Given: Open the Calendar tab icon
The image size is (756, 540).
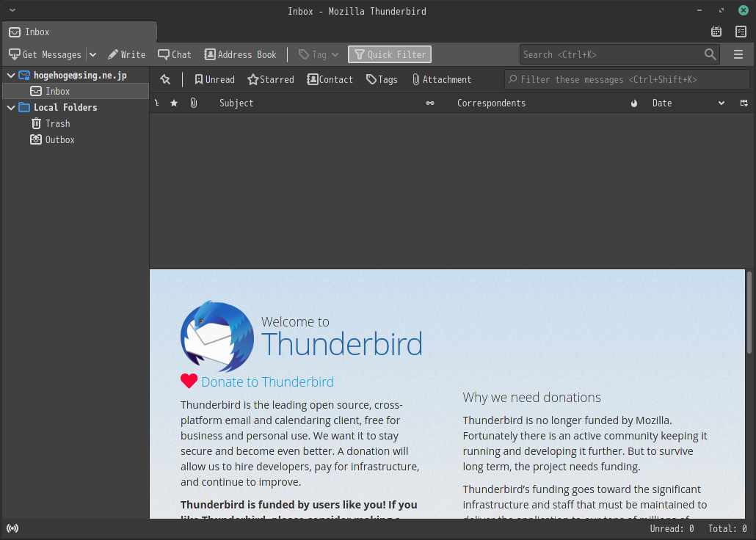Looking at the screenshot, I should point(716,32).
